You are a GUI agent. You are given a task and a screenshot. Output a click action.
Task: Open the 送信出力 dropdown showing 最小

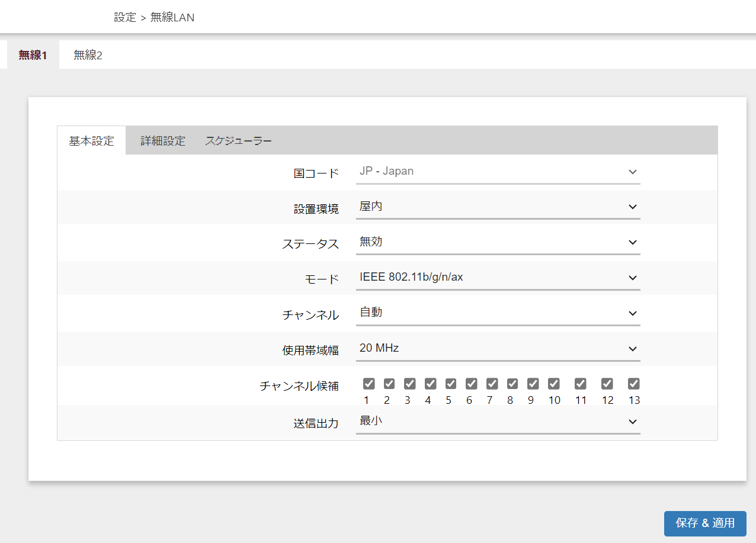click(498, 422)
